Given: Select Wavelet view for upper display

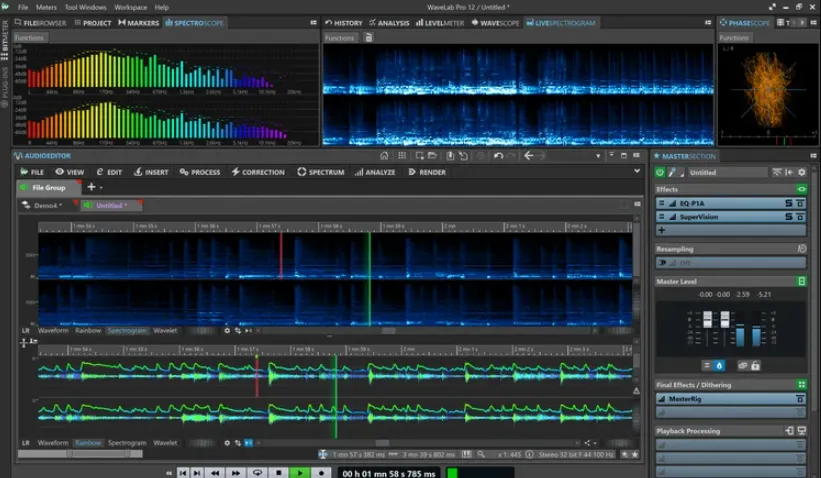Looking at the screenshot, I should click(x=165, y=331).
